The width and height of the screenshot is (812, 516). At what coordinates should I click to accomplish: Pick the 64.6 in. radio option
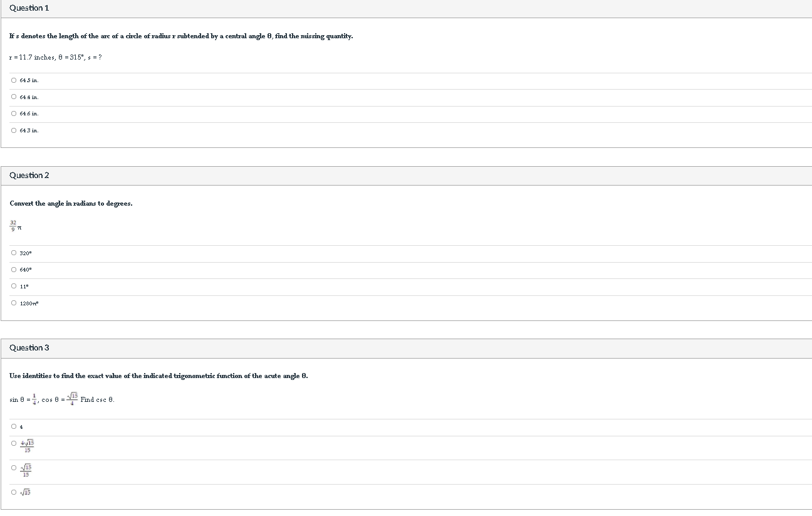tap(14, 113)
